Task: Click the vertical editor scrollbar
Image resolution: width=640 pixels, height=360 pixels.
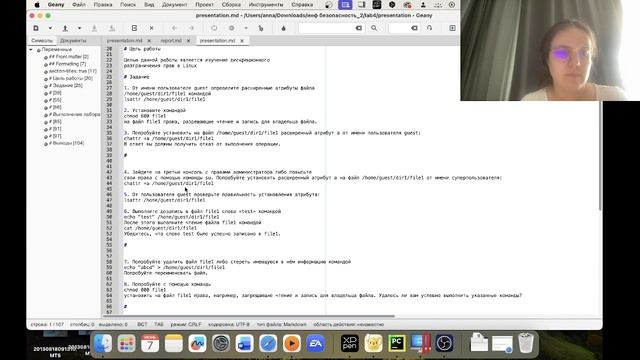Action: coord(600,156)
